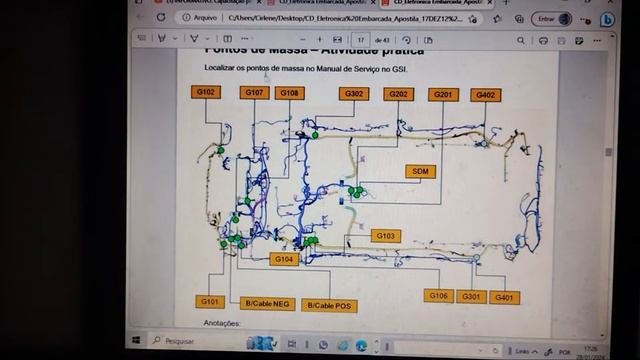Zoom in the PDF with plus
Image resolution: width=640 pixels, height=360 pixels.
point(320,40)
